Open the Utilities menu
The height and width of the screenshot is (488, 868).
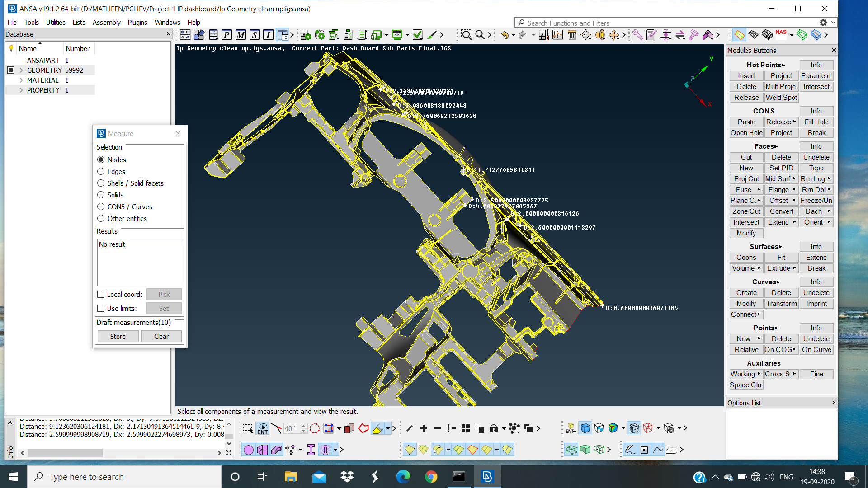point(56,22)
